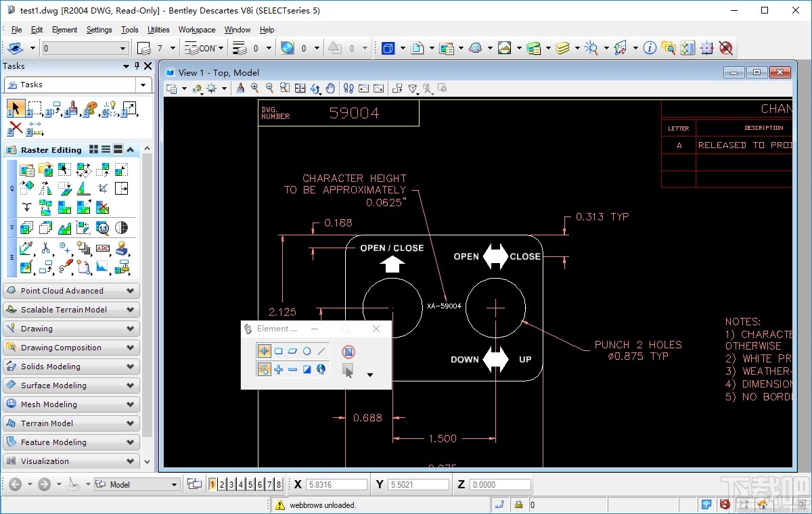
Task: Click the Walk footprints icon in View 1 toolbar
Action: 348,88
